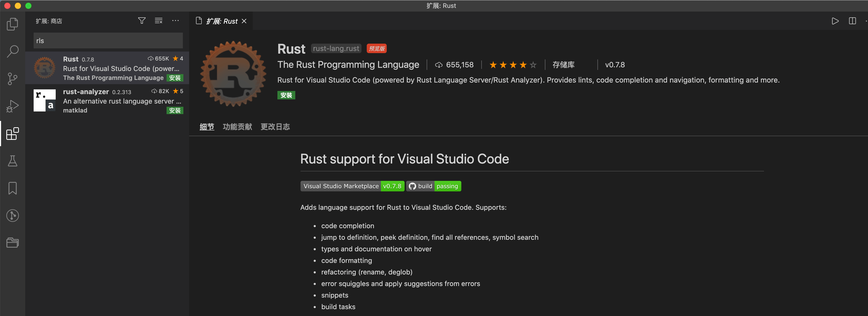868x316 pixels.
Task: Click the extension search input field
Action: 108,41
